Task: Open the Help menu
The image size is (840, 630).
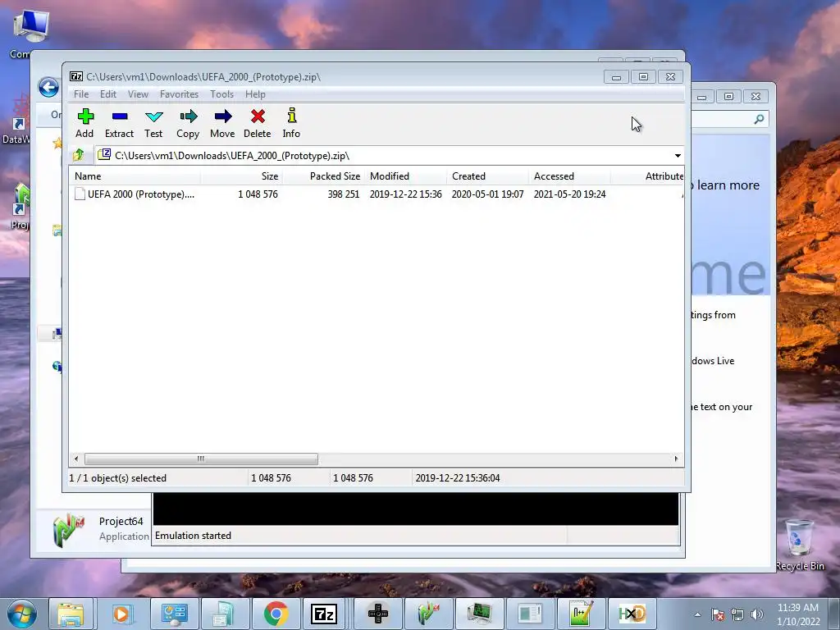Action: click(256, 94)
